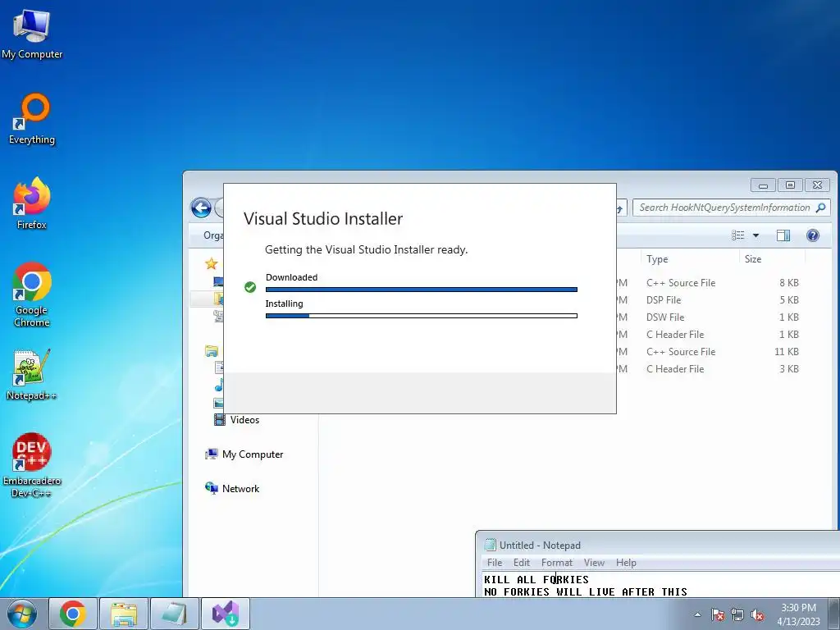Change view icon in Explorer toolbar

click(x=738, y=235)
